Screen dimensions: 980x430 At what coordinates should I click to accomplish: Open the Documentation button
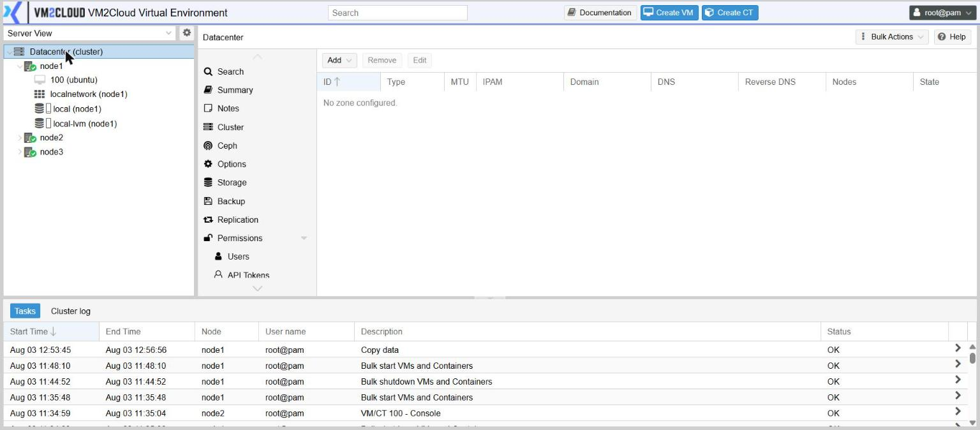click(x=600, y=13)
